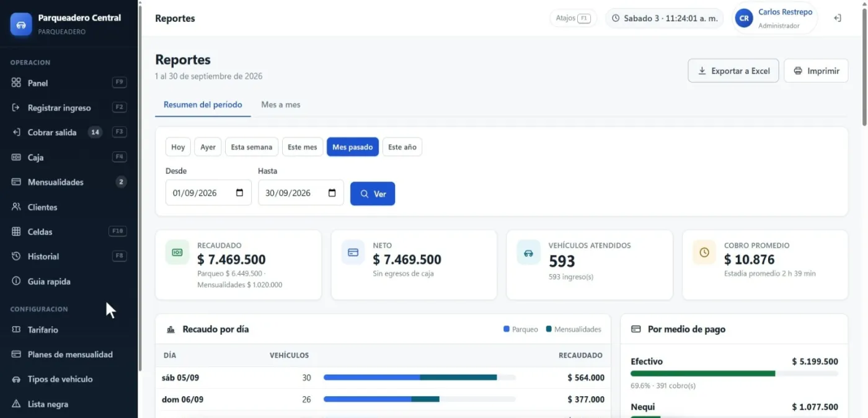
Task: Select the Este año period filter
Action: 402,147
